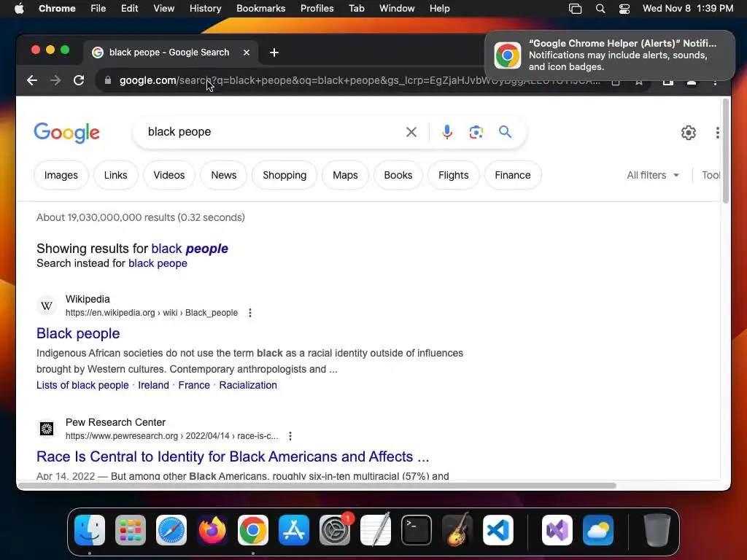This screenshot has width=747, height=560.
Task: Open Control Center in the menu bar
Action: 624,9
